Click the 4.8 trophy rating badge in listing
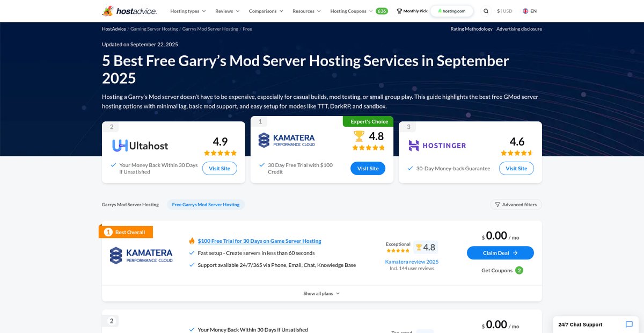Image resolution: width=644 pixels, height=333 pixels. click(426, 247)
